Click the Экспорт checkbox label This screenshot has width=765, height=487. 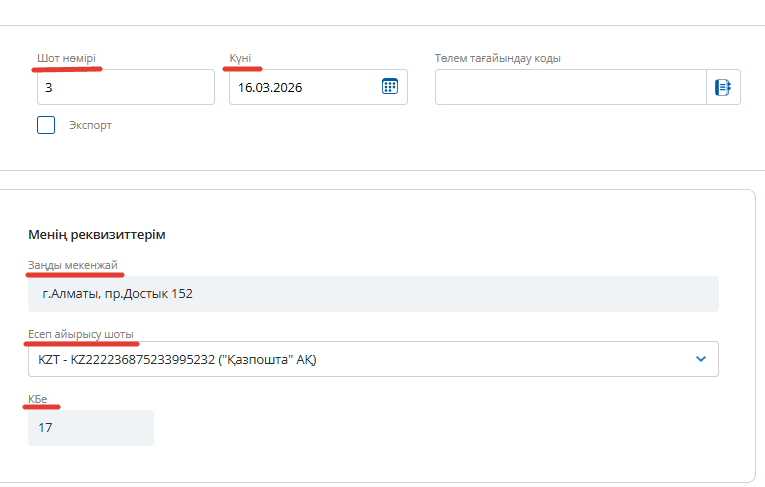tap(90, 126)
